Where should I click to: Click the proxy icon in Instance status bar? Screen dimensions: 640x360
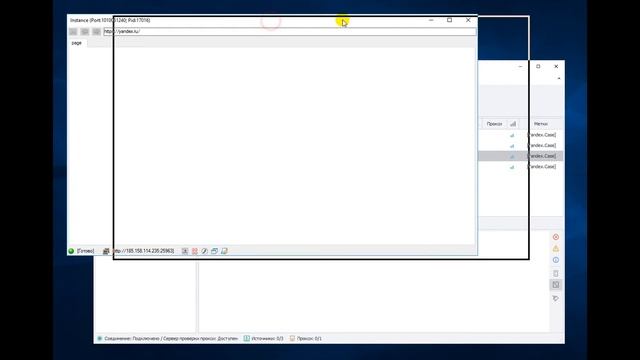(x=106, y=251)
